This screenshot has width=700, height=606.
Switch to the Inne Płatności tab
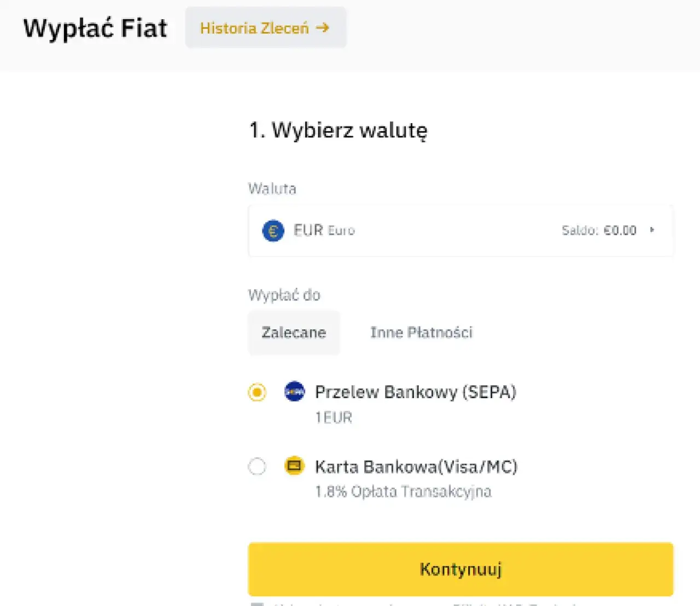pos(421,333)
